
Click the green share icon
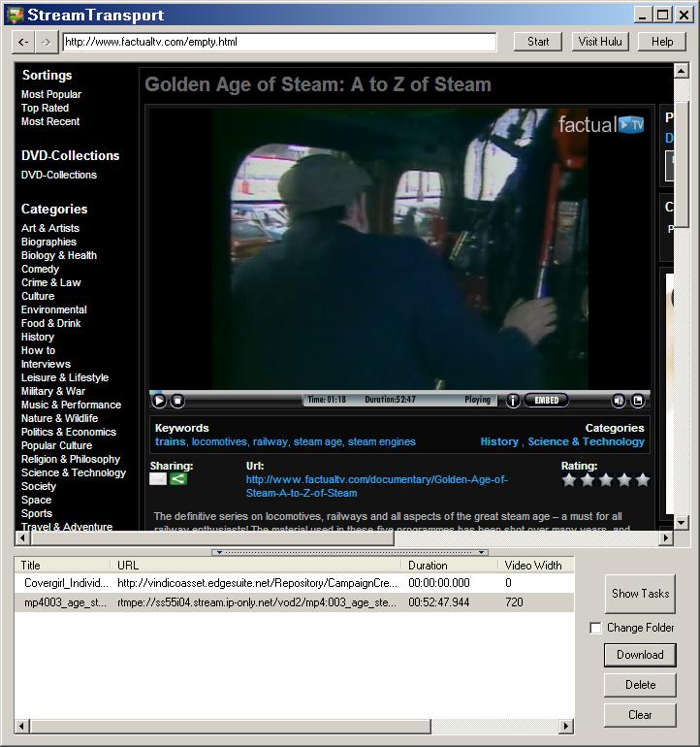(178, 479)
